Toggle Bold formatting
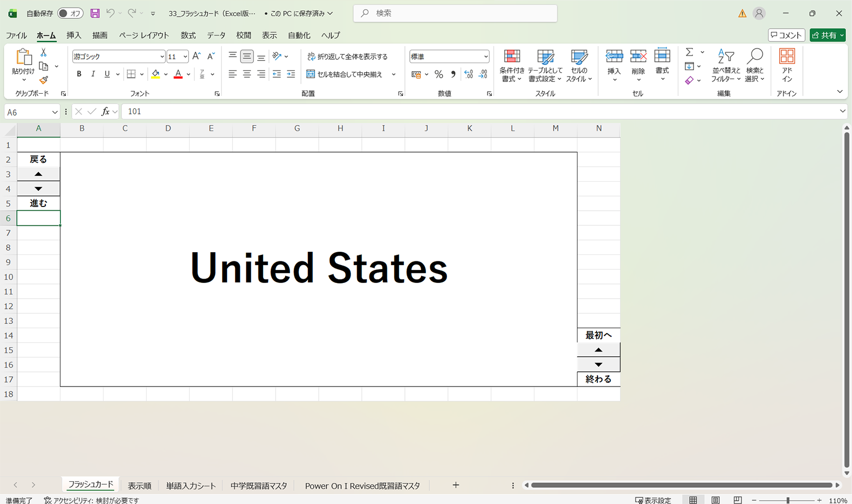Viewport: 852px width, 504px height. pyautogui.click(x=79, y=74)
